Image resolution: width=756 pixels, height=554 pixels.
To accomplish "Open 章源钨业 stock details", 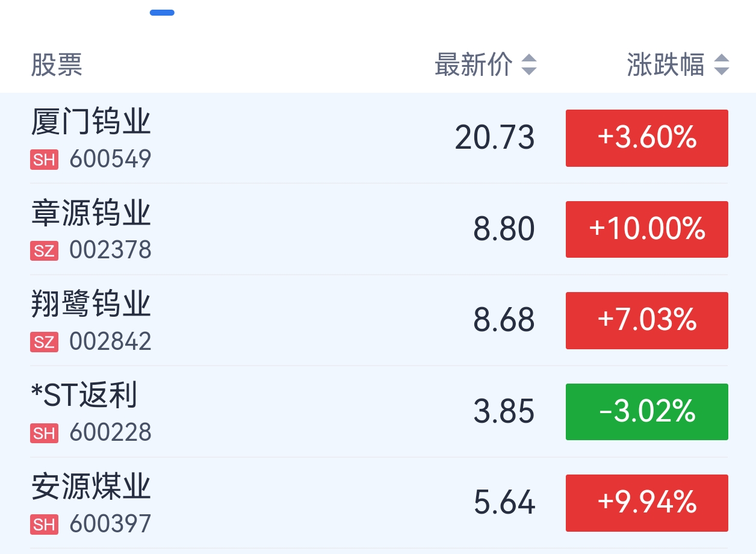I will pyautogui.click(x=91, y=214).
